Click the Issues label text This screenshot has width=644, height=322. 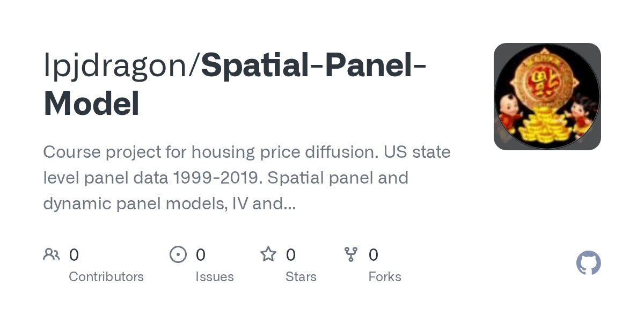point(214,277)
